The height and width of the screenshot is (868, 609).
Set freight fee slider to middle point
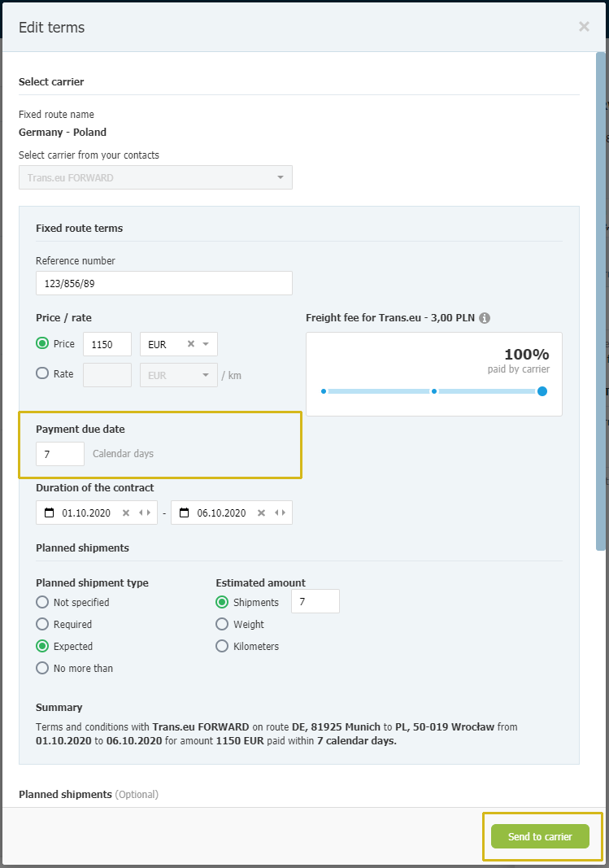click(434, 391)
